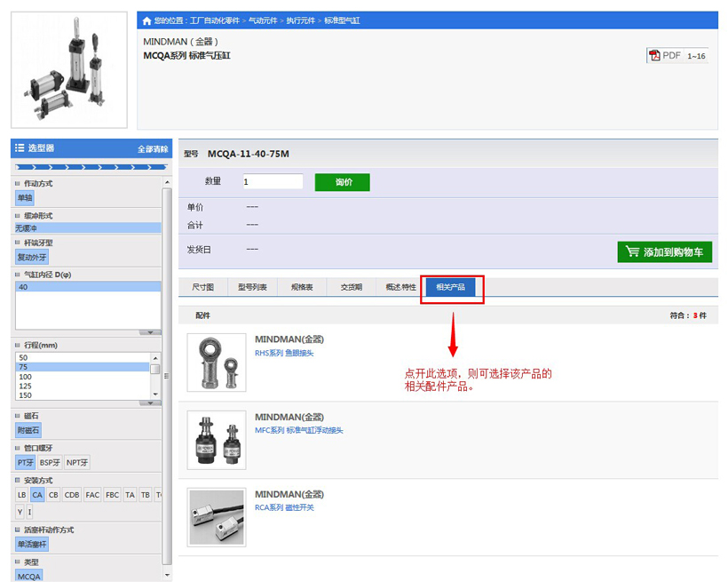Image resolution: width=728 pixels, height=582 pixels.
Task: Select LB mounting type
Action: point(22,495)
